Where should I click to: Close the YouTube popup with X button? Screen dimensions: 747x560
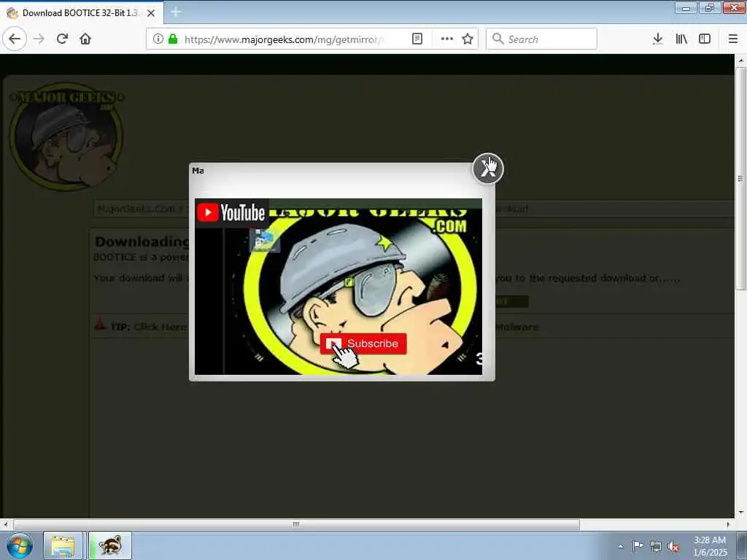point(488,168)
